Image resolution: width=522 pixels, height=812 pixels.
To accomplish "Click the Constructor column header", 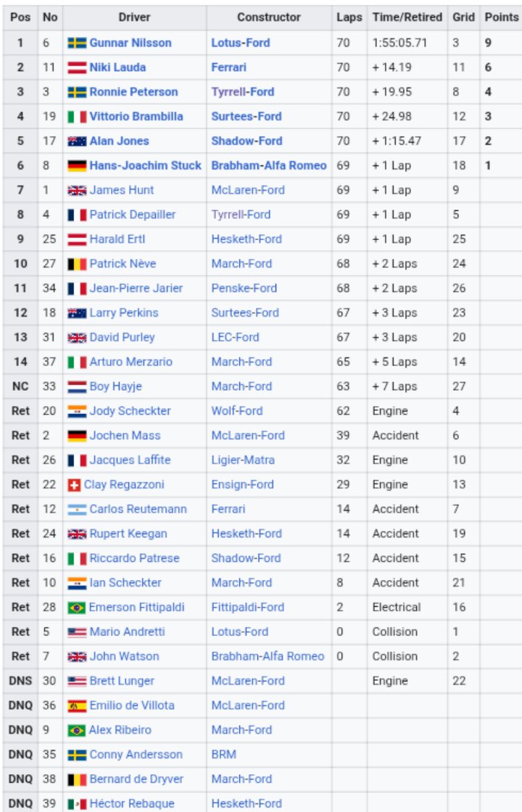I will pos(269,17).
